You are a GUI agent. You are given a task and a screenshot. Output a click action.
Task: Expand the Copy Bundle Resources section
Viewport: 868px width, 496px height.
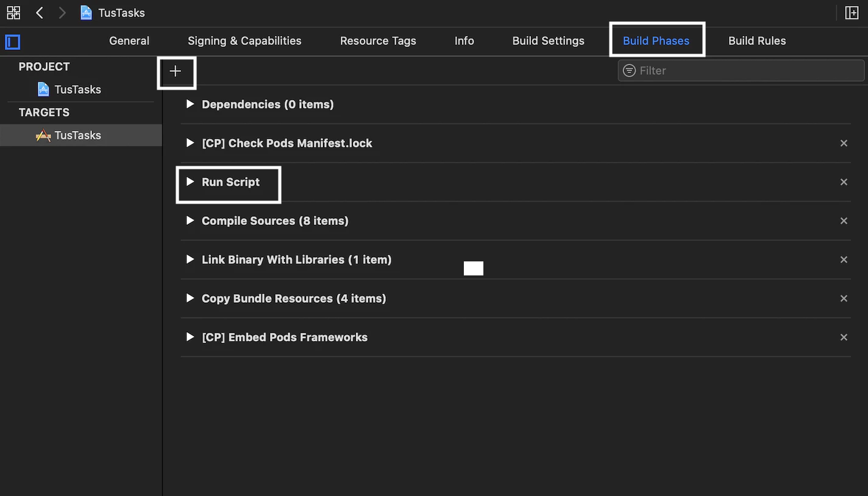pos(190,299)
